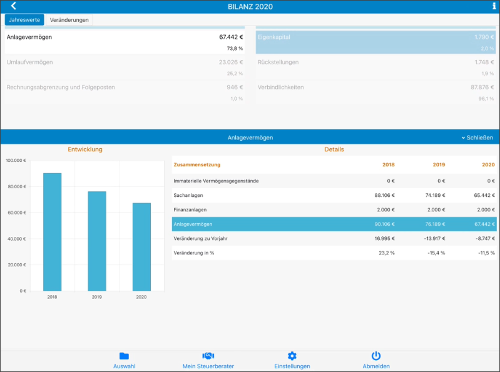Select the Immaterielle Vermögensgegenstände row label
Screen dimensions: 500x372
(216, 181)
